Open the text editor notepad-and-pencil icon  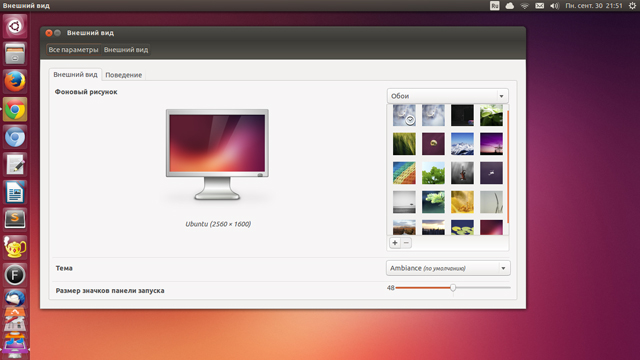15,165
